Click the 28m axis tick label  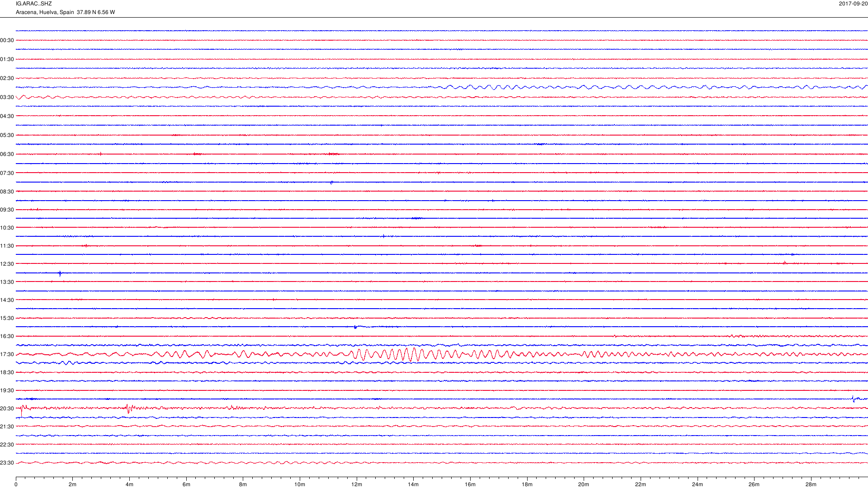pyautogui.click(x=811, y=484)
